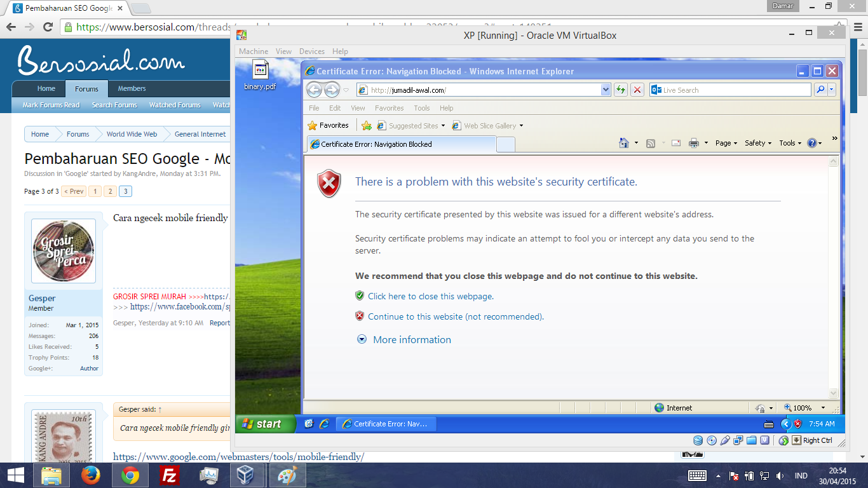Click 'Search Forums' link in Bersosial nav
Image resolution: width=868 pixels, height=488 pixels.
coord(114,105)
